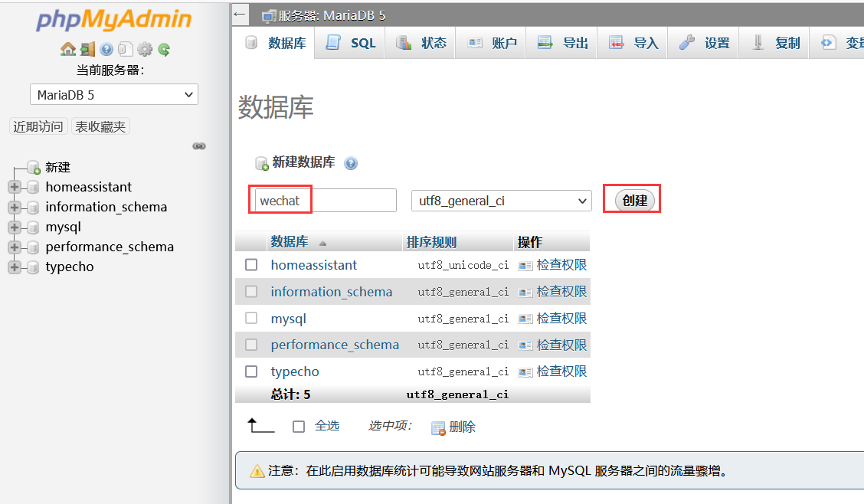Tick the information_schema database checkbox

251,291
